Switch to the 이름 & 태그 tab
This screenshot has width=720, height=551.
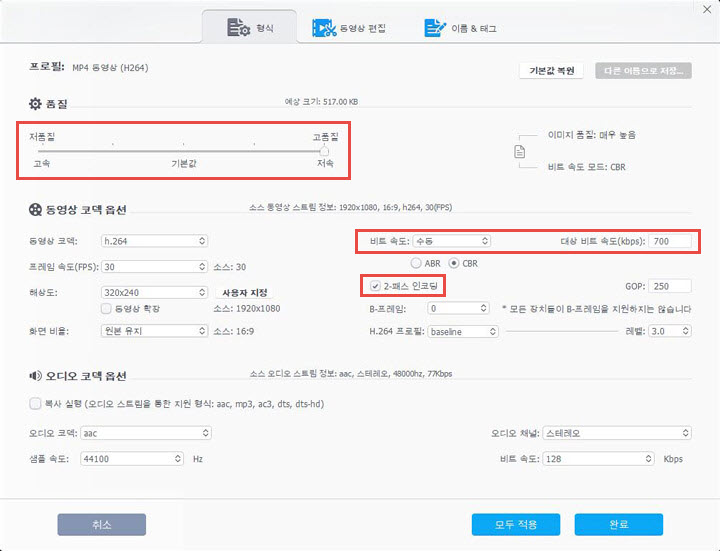pyautogui.click(x=460, y=28)
